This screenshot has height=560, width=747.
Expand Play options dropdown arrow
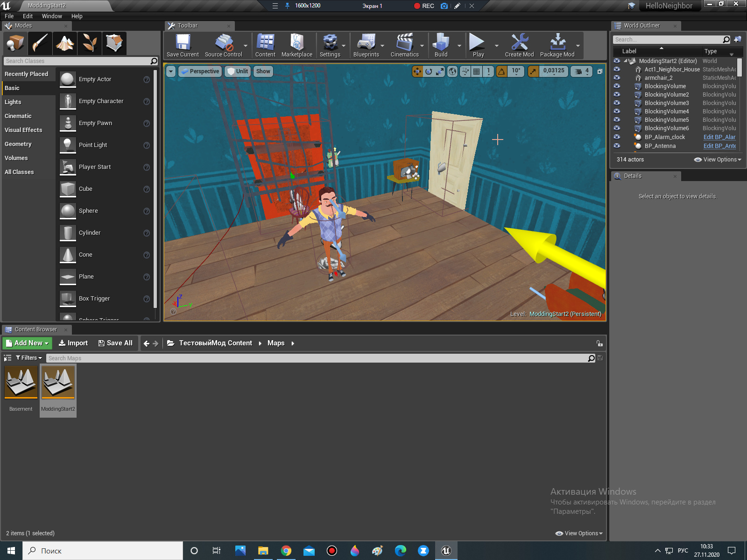tap(496, 46)
